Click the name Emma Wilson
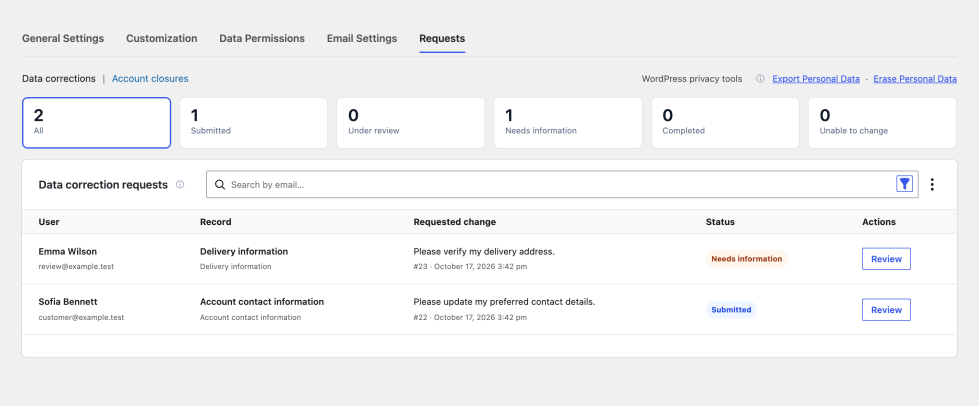This screenshot has height=406, width=979. point(67,252)
